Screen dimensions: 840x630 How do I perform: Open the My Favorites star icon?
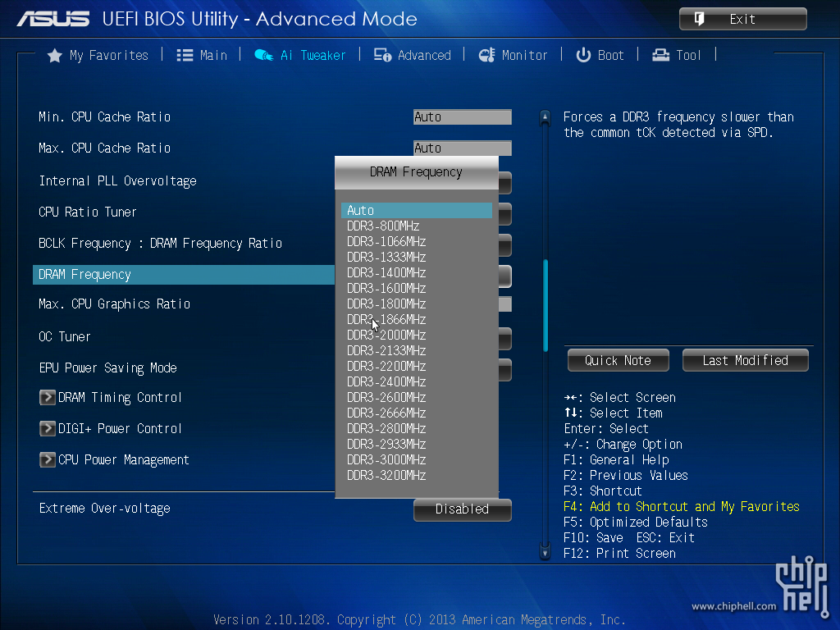click(55, 55)
